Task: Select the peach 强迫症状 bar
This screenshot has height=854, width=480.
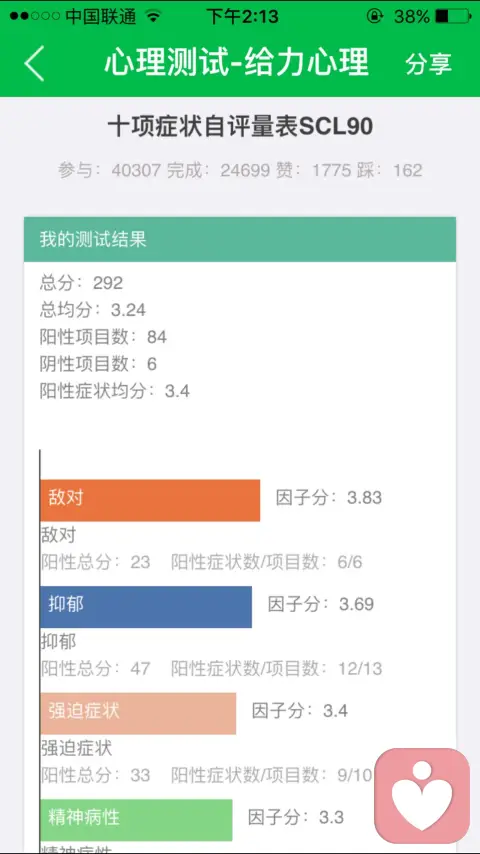Action: point(138,713)
